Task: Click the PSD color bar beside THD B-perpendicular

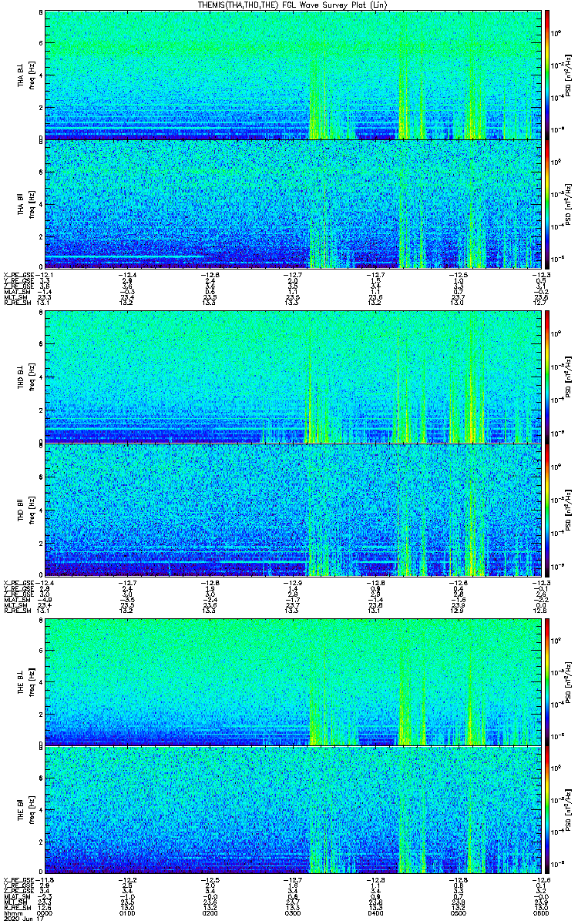Action: tap(547, 377)
